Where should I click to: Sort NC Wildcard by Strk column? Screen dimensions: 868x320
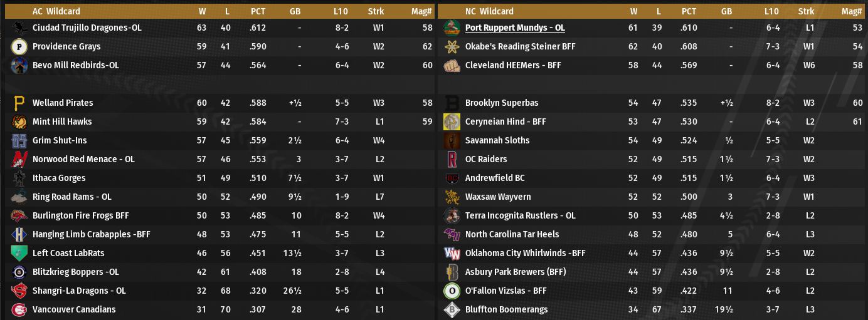click(806, 11)
